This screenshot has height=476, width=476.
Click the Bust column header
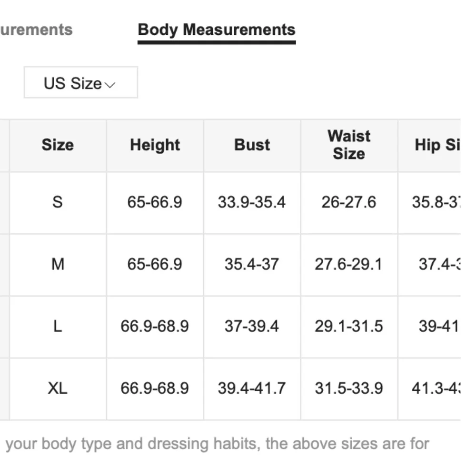[x=252, y=145]
